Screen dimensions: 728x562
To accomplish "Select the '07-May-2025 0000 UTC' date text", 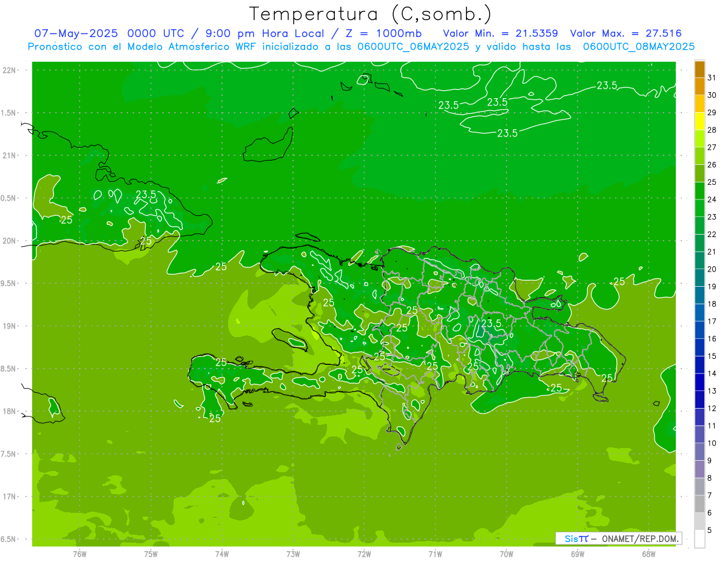I will pyautogui.click(x=109, y=33).
